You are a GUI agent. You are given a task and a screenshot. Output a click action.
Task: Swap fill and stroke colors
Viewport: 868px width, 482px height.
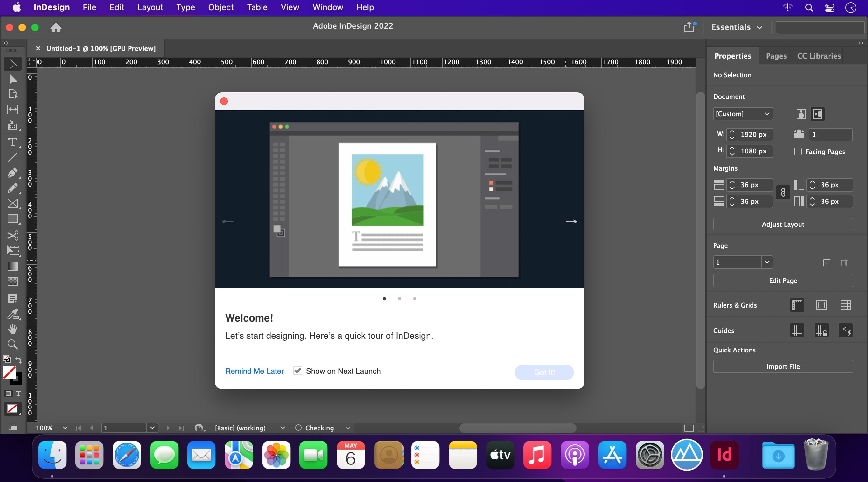tap(18, 360)
